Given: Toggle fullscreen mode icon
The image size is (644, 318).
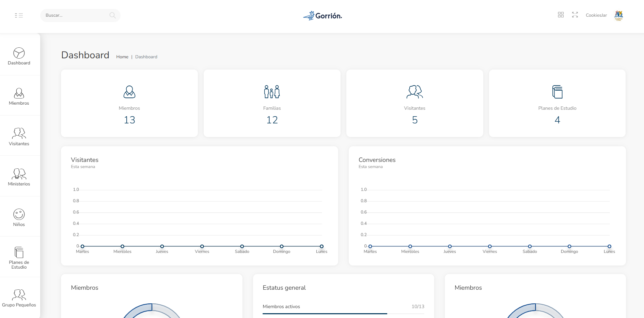Looking at the screenshot, I should [x=575, y=15].
